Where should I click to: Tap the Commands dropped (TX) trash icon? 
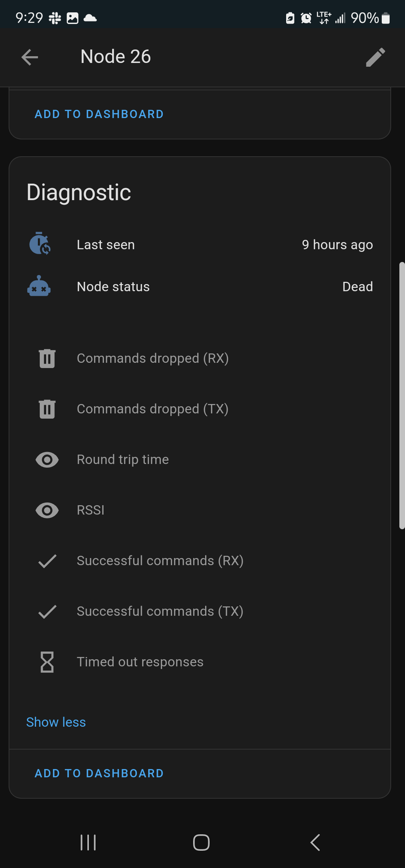[x=47, y=409]
